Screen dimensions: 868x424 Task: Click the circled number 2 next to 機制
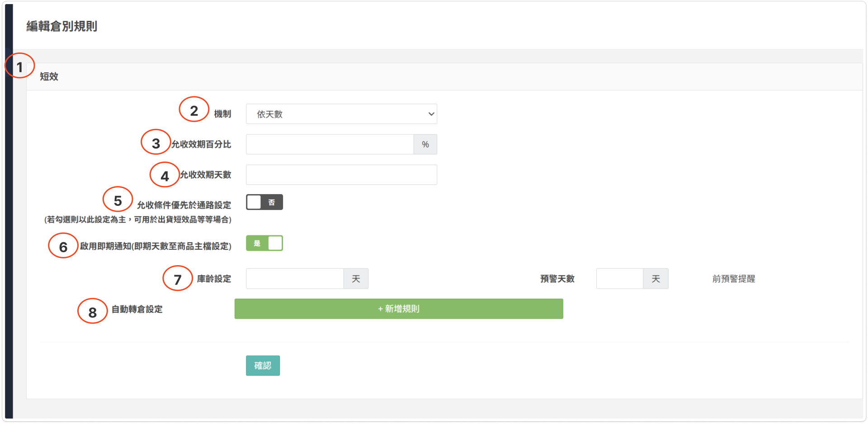[x=194, y=110]
